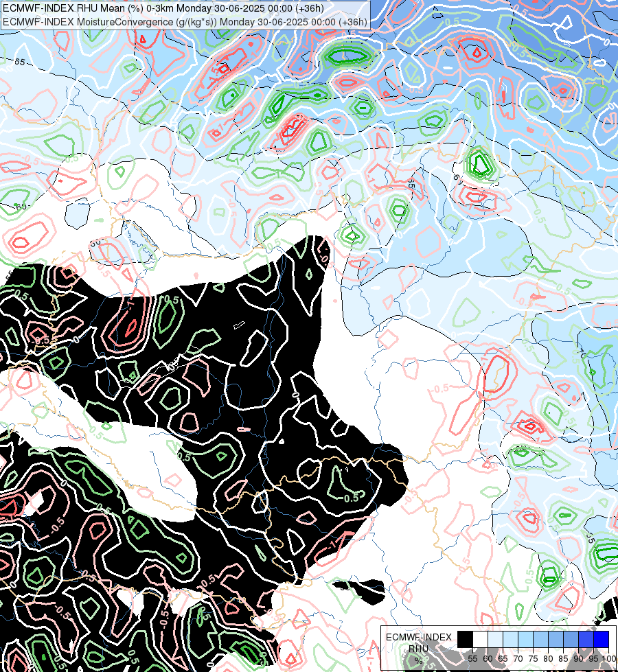618x672 pixels.
Task: Click the RHU Mean 0-3km title line
Action: (163, 8)
